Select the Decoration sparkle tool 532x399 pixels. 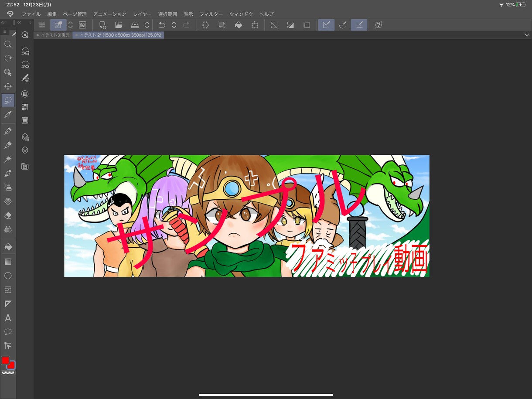pyautogui.click(x=8, y=159)
